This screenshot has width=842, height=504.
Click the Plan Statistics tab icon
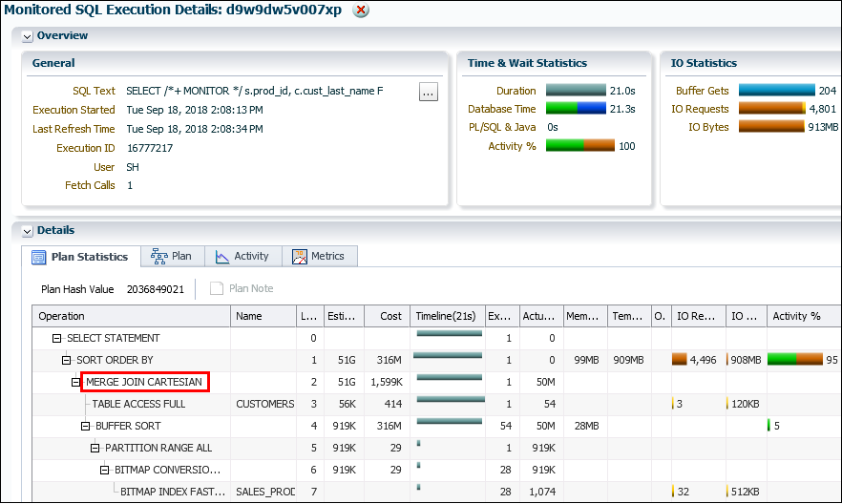coord(38,257)
